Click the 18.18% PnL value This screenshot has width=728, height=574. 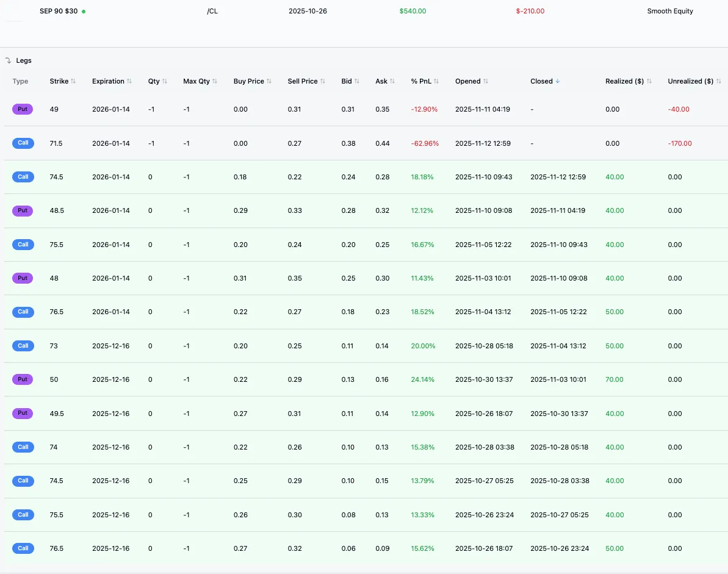422,178
